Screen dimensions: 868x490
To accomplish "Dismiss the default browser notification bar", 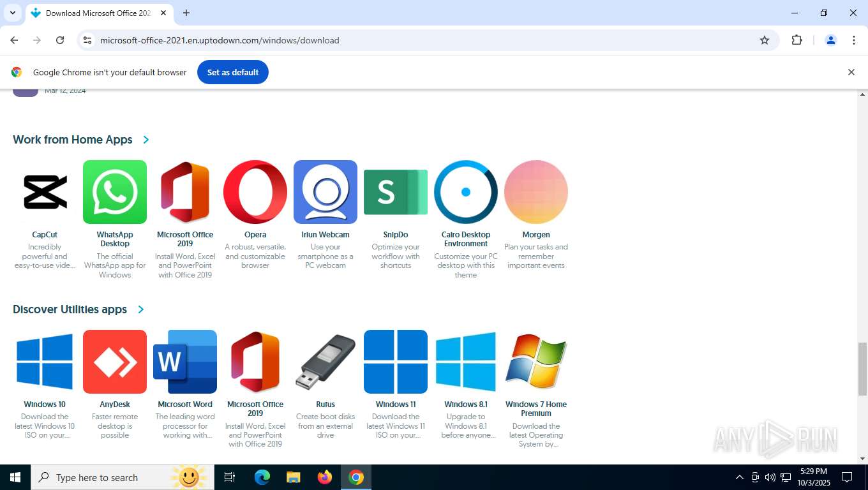I will 851,72.
